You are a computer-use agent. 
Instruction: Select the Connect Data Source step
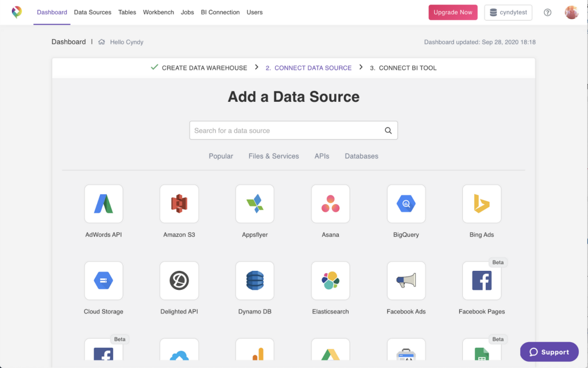click(308, 68)
